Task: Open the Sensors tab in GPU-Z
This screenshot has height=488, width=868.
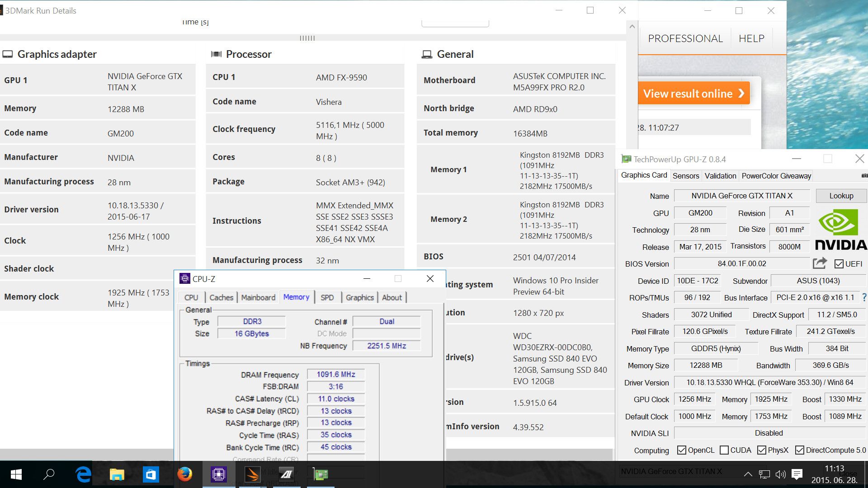Action: [x=685, y=176]
